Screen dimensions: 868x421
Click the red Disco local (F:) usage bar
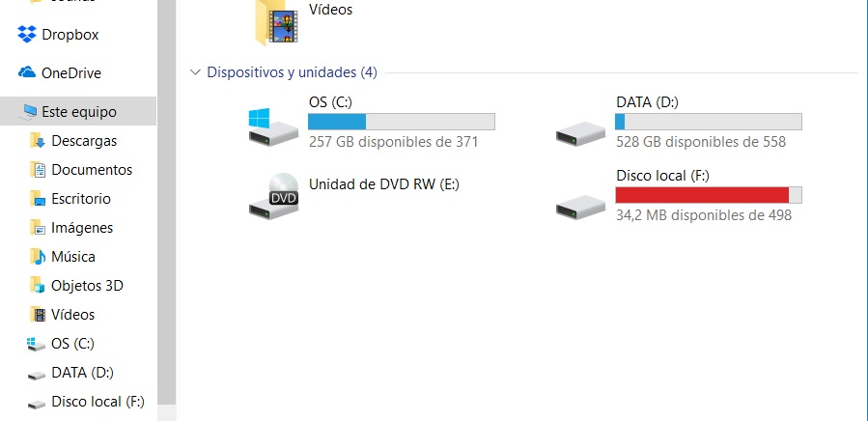click(708, 195)
